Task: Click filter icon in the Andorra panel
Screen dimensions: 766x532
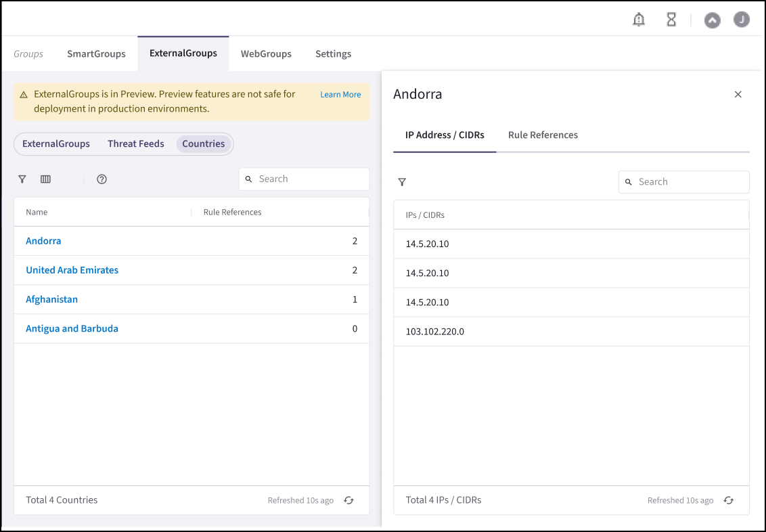Action: [402, 182]
